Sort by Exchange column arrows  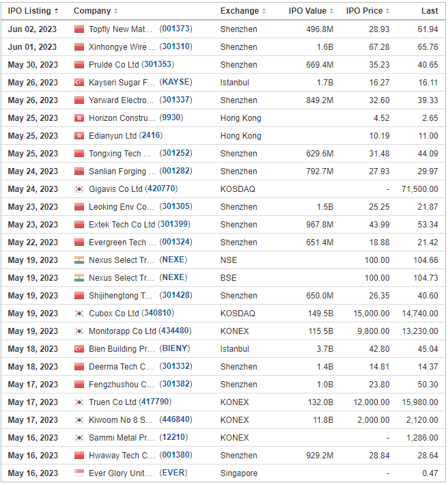264,11
